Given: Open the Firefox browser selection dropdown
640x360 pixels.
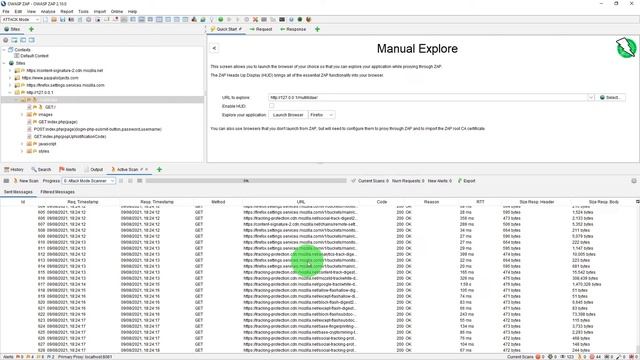Looking at the screenshot, I should point(322,115).
